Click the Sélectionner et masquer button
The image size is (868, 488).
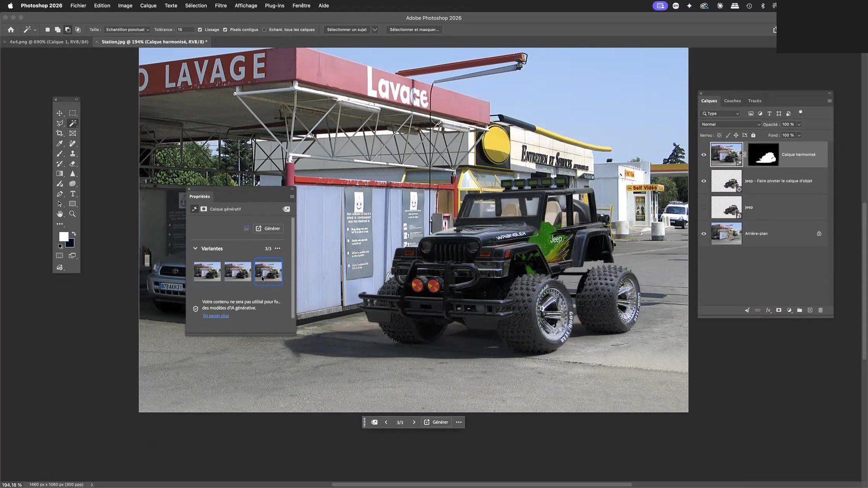(414, 30)
